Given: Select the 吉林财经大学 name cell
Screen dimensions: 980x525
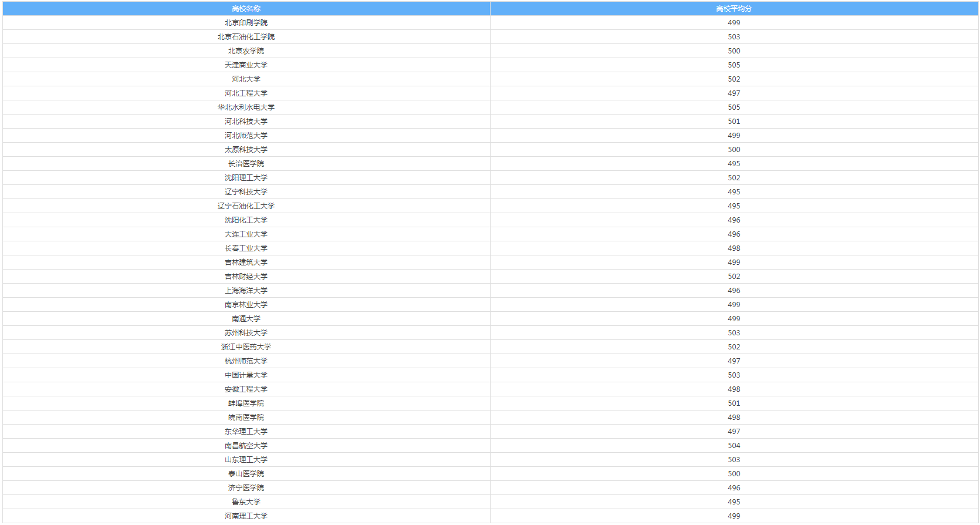Looking at the screenshot, I should click(246, 277).
